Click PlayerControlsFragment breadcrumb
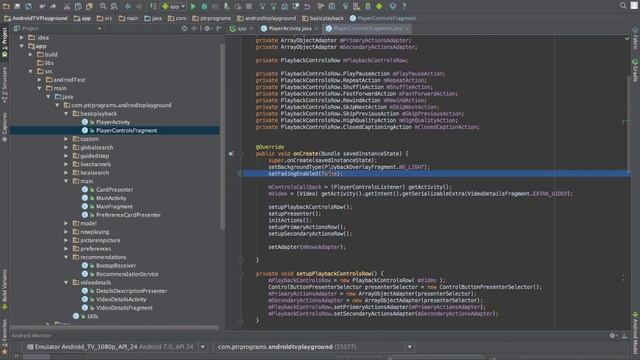Image resolution: width=640 pixels, height=360 pixels. (x=383, y=18)
